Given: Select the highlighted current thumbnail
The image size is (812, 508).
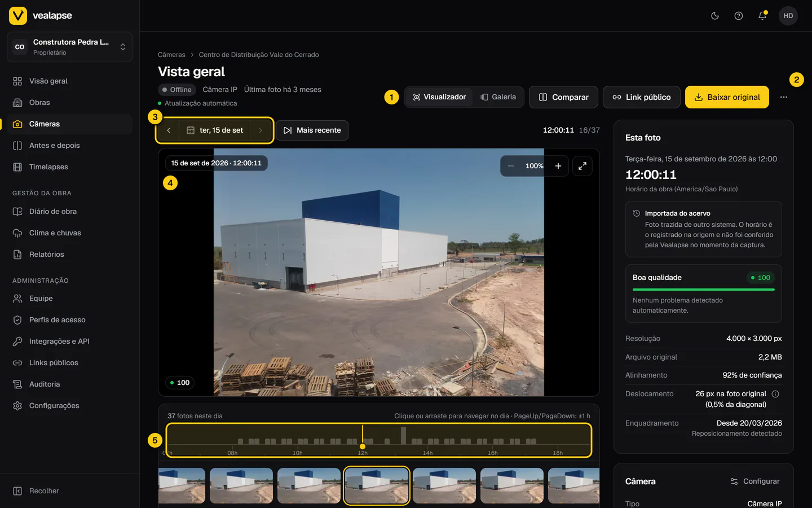Looking at the screenshot, I should coord(377,485).
